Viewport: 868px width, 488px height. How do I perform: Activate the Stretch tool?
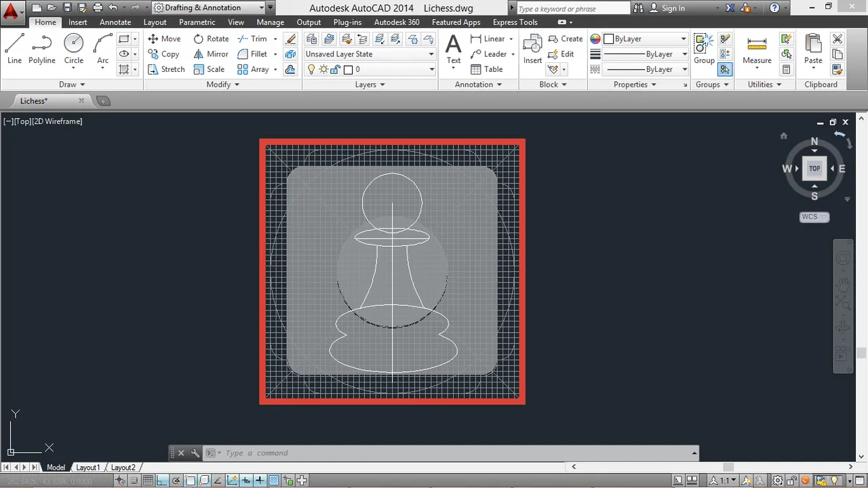click(x=166, y=69)
